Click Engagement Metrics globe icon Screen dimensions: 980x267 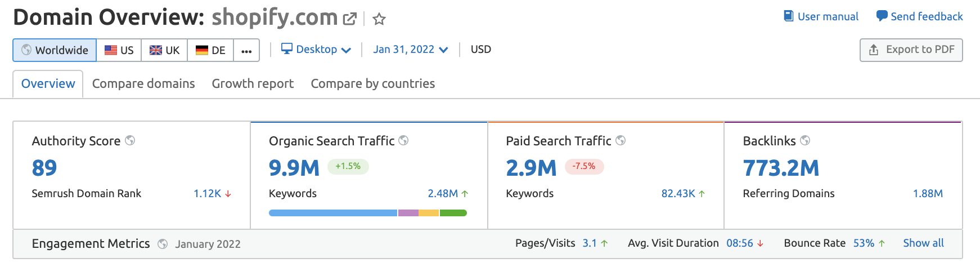(163, 244)
